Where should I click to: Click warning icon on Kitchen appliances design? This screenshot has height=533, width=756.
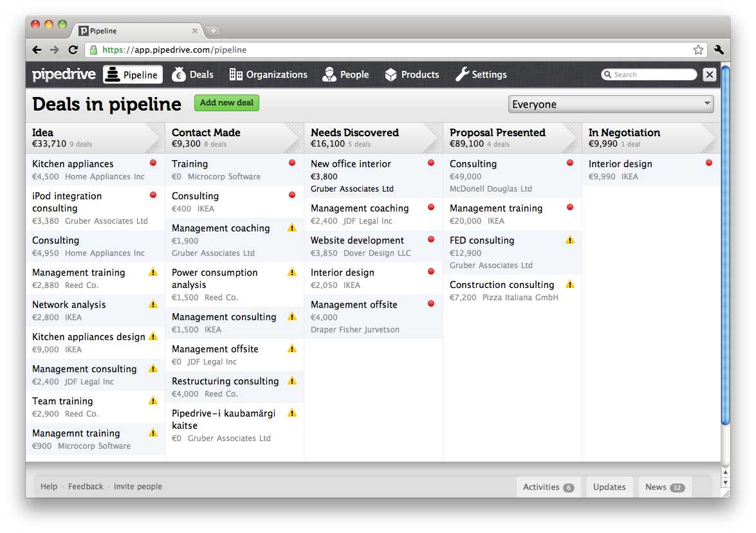coord(153,336)
